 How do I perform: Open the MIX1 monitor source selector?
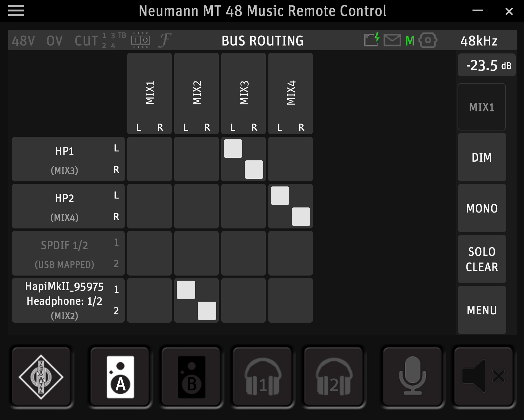tap(481, 107)
